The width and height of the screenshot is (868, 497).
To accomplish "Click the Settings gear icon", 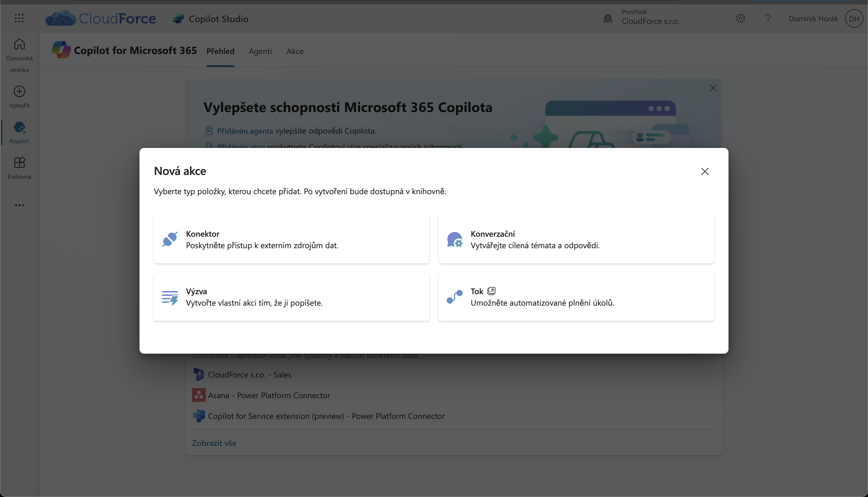I will 740,18.
